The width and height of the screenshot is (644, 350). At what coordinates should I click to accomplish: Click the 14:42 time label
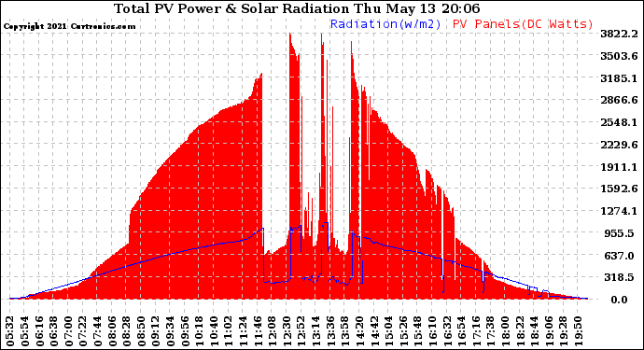tap(375, 331)
